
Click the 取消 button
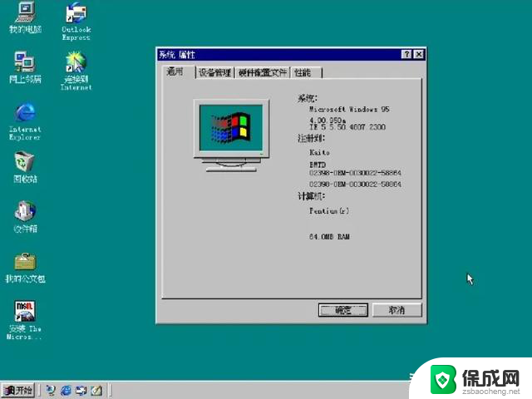coord(397,310)
